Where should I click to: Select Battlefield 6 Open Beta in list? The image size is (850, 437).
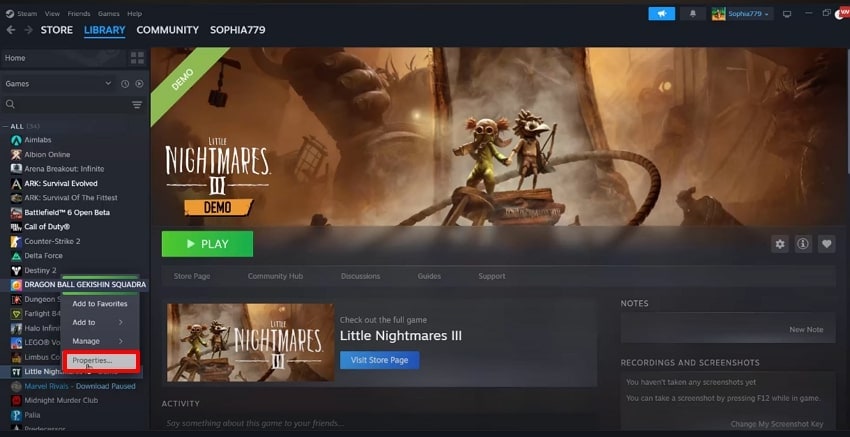coord(67,212)
